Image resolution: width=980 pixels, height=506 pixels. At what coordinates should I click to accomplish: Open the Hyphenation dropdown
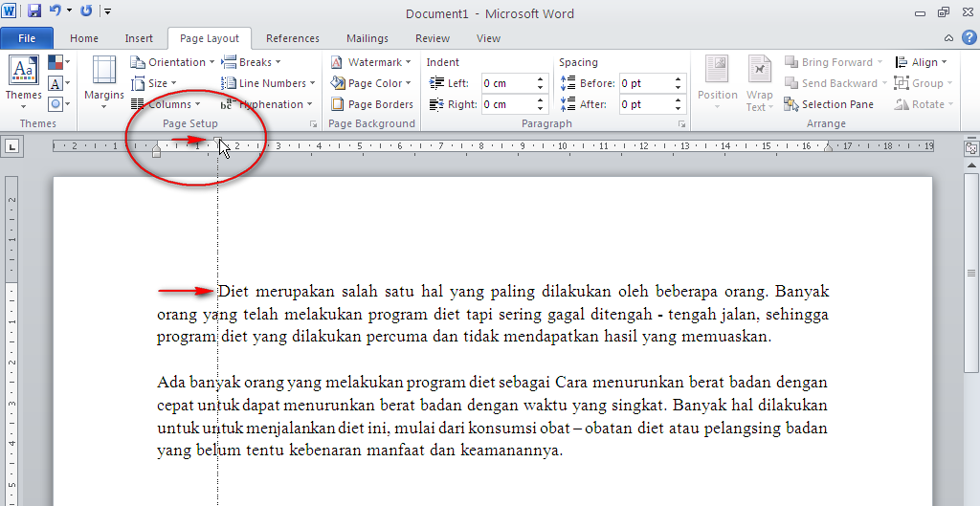click(267, 104)
